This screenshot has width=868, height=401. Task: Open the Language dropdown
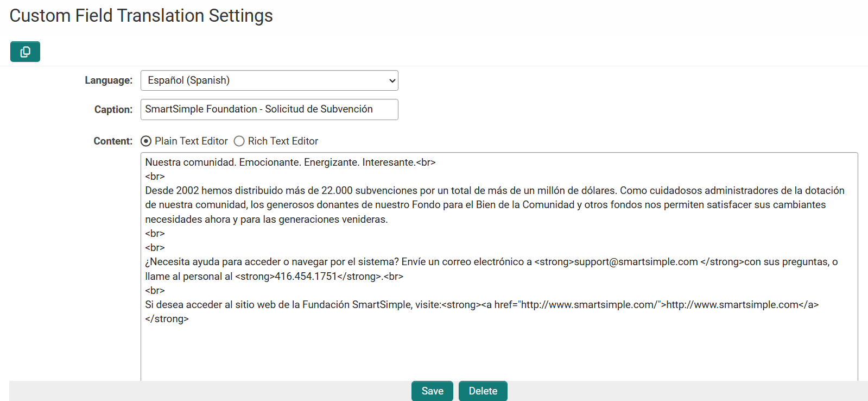269,80
